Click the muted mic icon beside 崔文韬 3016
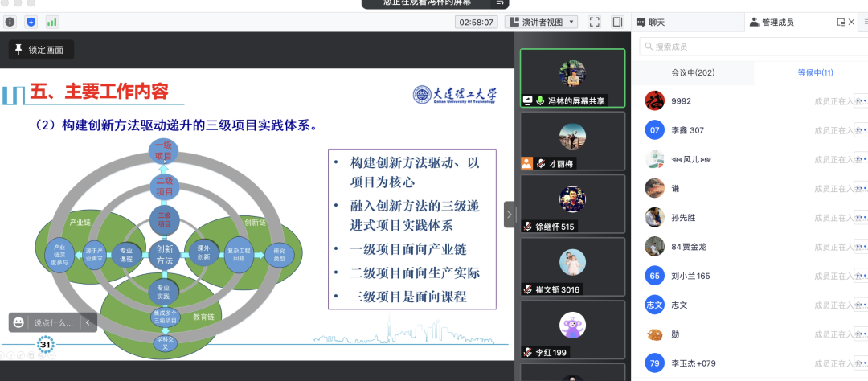The image size is (868, 381). pos(528,289)
